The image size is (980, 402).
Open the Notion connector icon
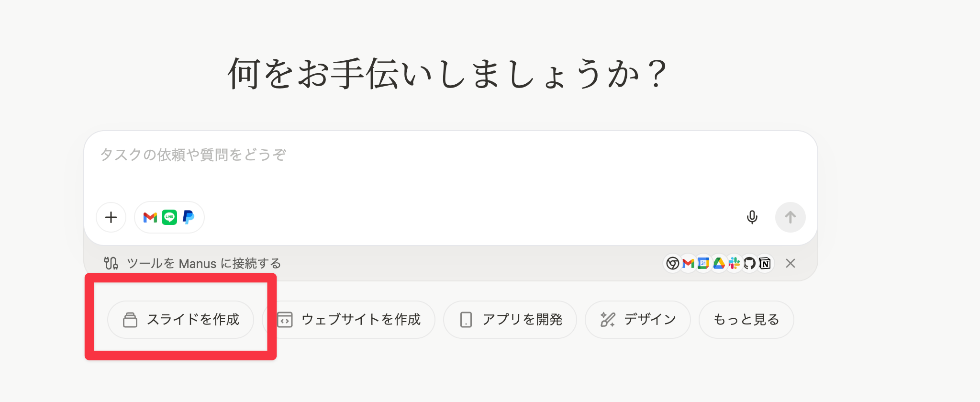point(765,263)
